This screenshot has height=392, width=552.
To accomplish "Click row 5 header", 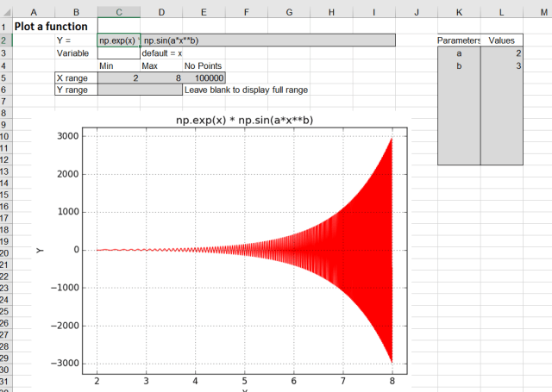I will coord(6,78).
